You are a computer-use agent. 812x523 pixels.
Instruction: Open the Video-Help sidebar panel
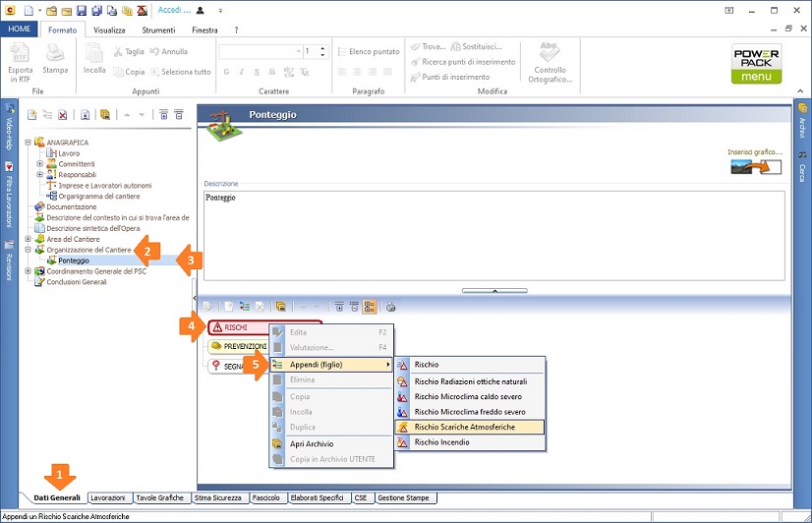pos(9,128)
